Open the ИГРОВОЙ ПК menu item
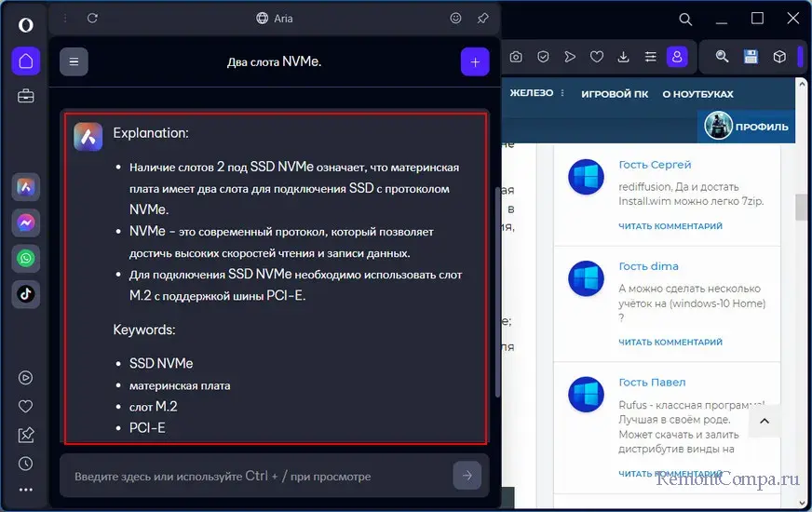This screenshot has width=812, height=512. [x=614, y=94]
